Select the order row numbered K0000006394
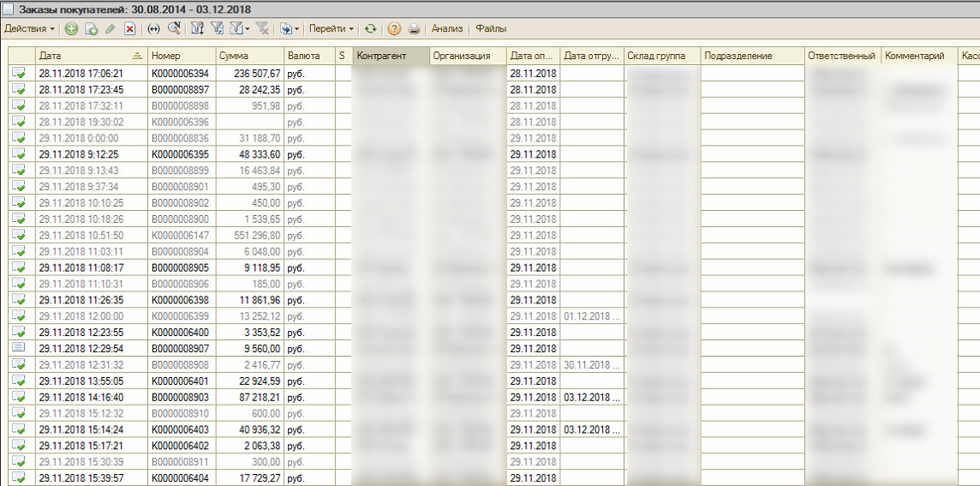The height and width of the screenshot is (486, 980). pos(180,74)
